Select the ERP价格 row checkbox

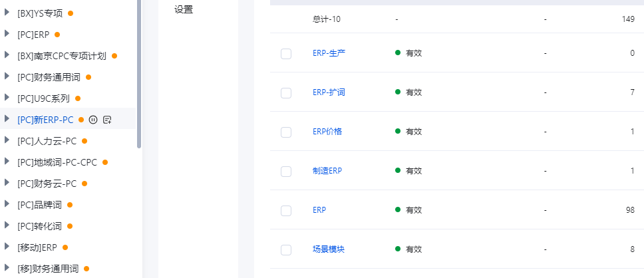[x=286, y=132]
